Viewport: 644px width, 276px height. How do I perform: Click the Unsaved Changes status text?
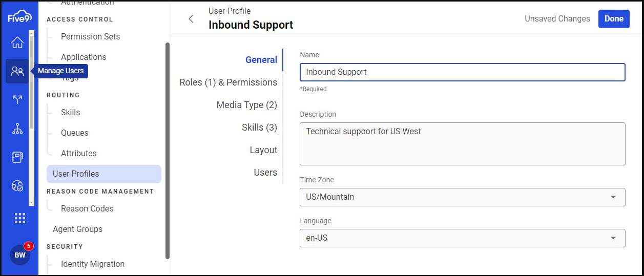[x=557, y=19]
